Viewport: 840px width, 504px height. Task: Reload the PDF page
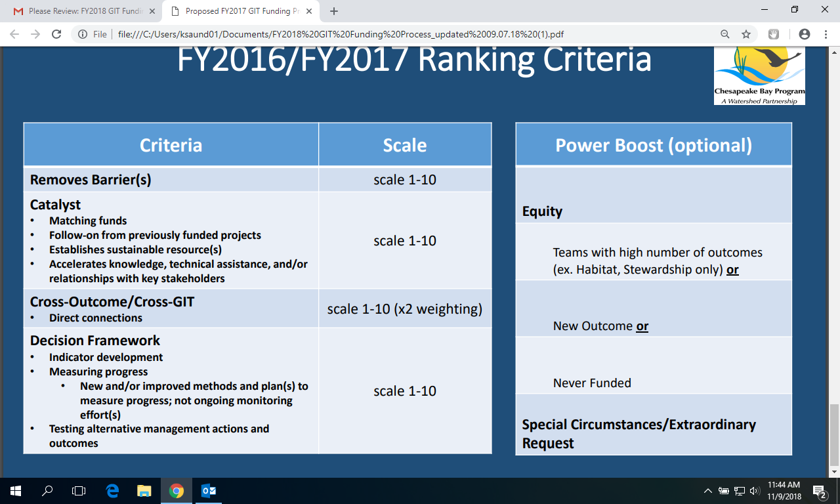click(x=56, y=34)
